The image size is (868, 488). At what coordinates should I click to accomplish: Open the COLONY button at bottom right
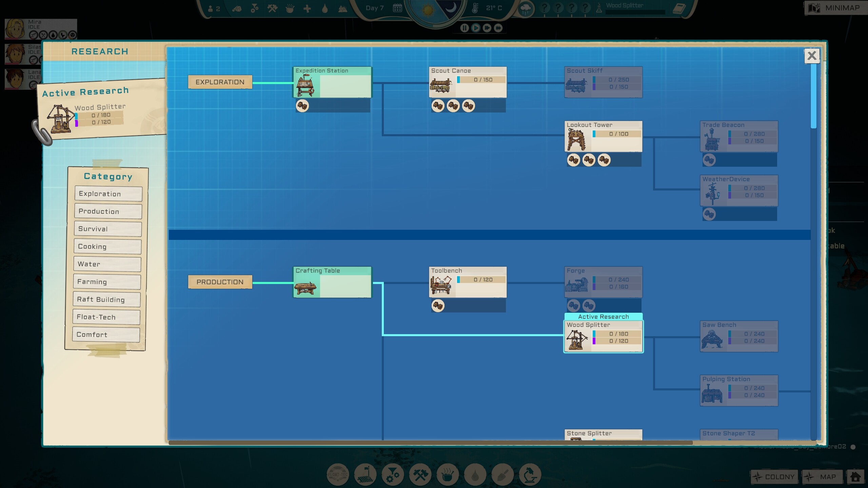tap(775, 476)
